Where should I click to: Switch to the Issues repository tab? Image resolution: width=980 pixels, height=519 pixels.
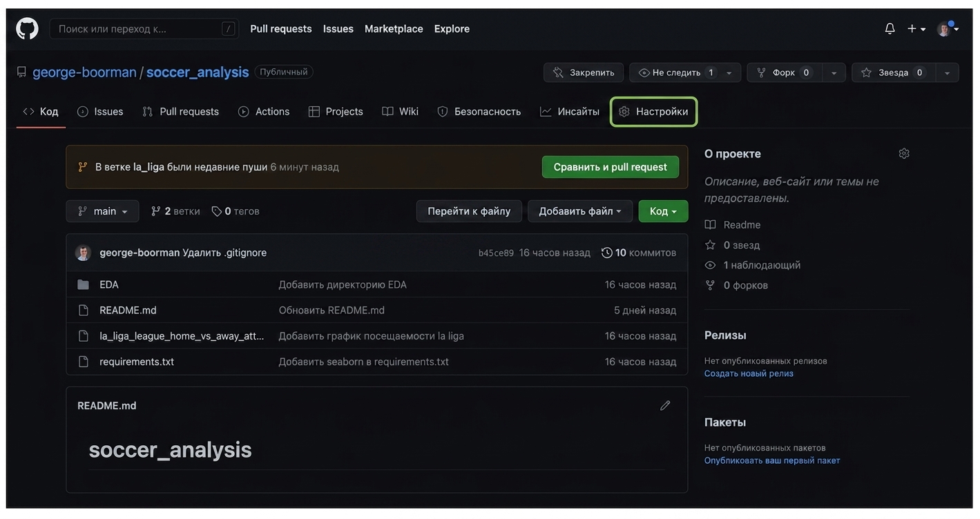click(x=100, y=111)
